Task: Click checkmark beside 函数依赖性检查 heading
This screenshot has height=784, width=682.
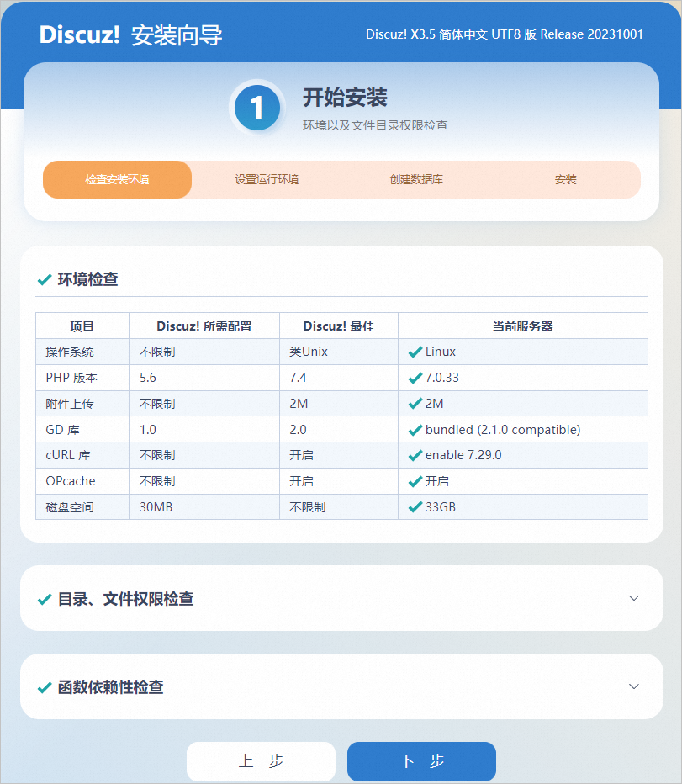Action: (x=45, y=687)
